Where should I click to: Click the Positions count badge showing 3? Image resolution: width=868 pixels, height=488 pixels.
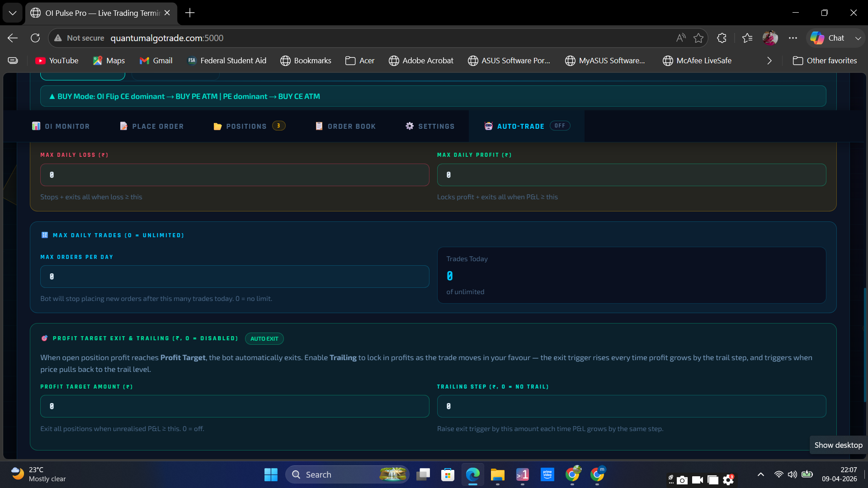[x=278, y=126]
